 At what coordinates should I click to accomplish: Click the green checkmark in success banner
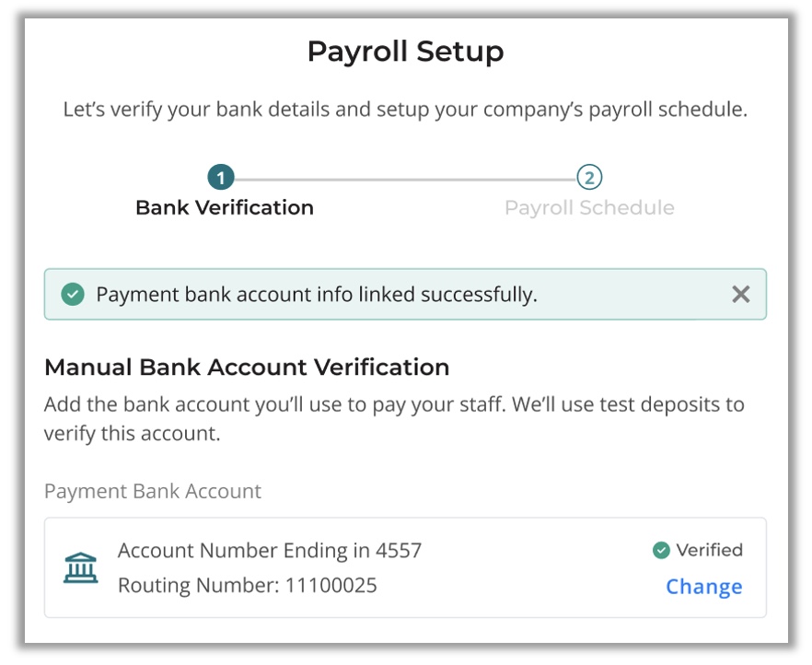(73, 294)
